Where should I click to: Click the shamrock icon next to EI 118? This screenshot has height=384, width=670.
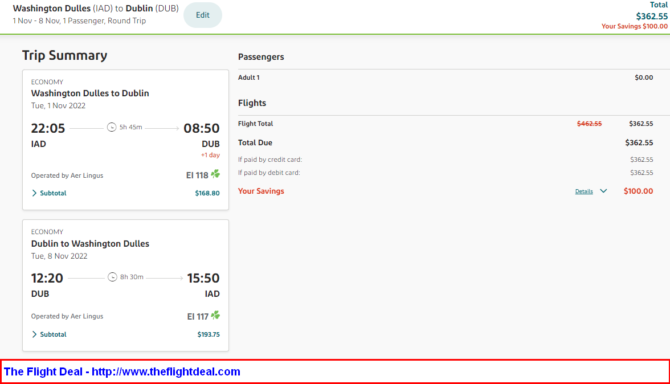point(215,174)
